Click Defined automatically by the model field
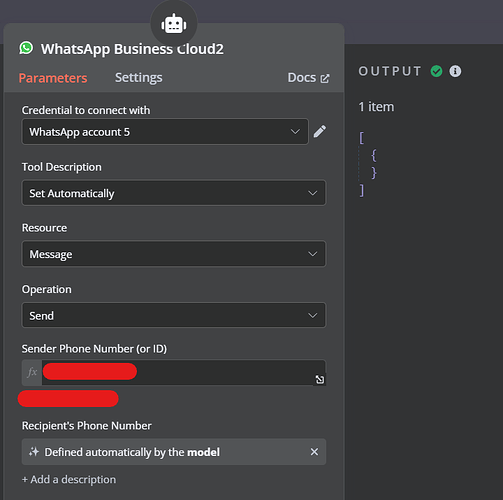The width and height of the screenshot is (503, 500). coord(174,452)
